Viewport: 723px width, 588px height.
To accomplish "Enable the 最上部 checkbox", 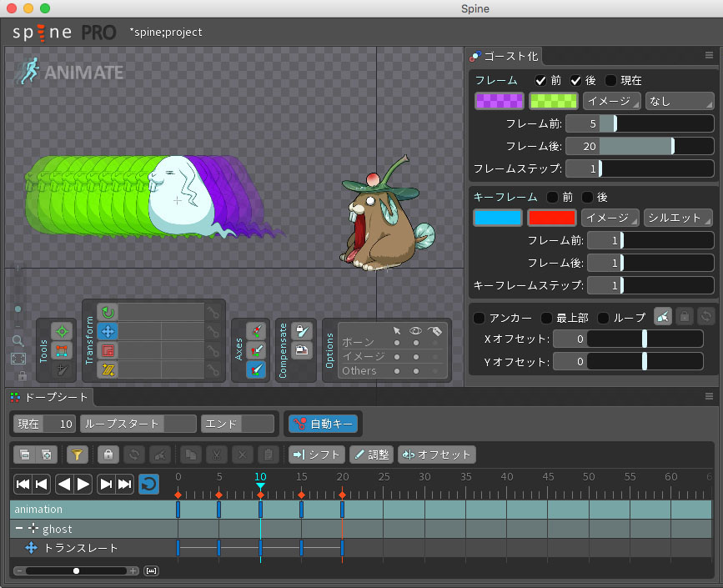I will click(x=546, y=318).
